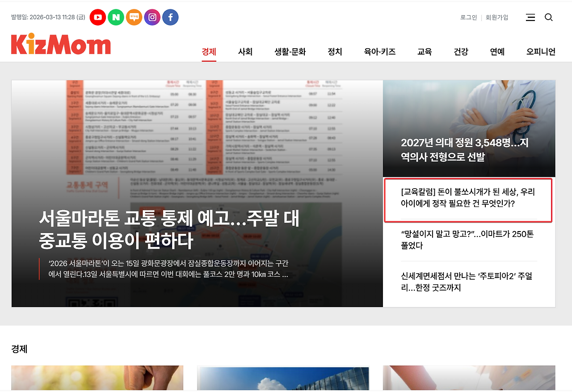Open the [교육칼럼] 돈이 불쏘시개가 된 세상 article
The width and height of the screenshot is (572, 392).
468,198
